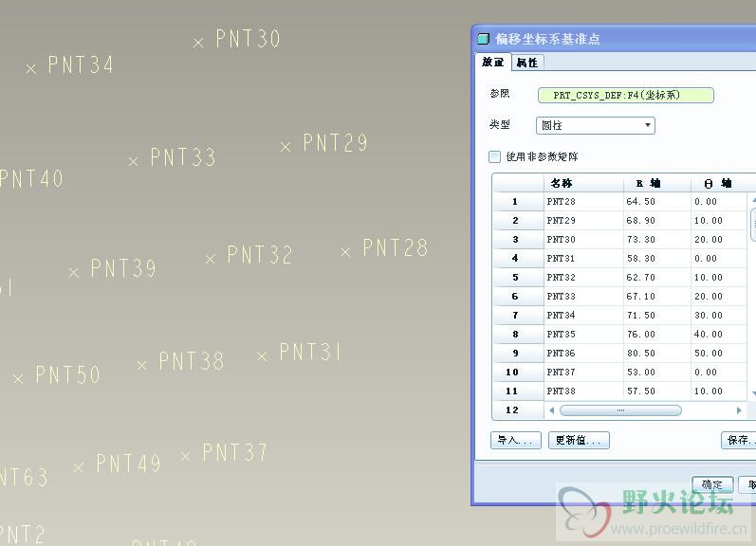This screenshot has height=546, width=756.
Task: Click the PNT30 name cell
Action: 583,240
